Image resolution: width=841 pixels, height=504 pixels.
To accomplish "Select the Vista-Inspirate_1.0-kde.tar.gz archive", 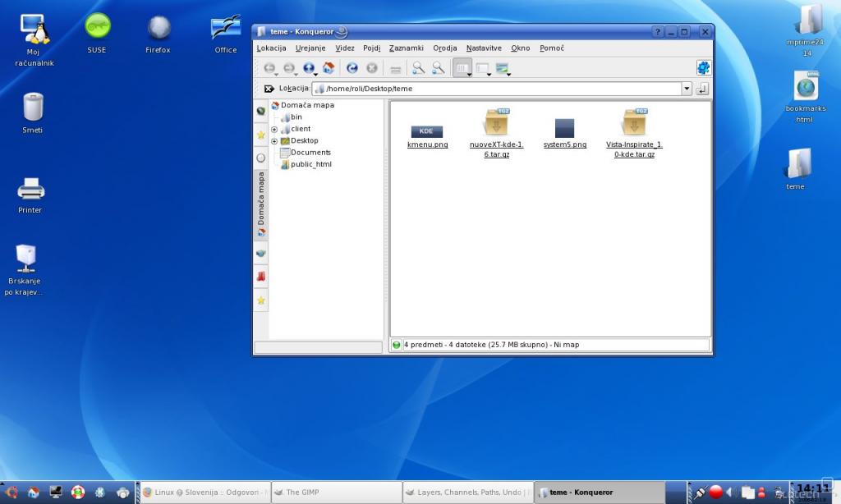I will [634, 134].
